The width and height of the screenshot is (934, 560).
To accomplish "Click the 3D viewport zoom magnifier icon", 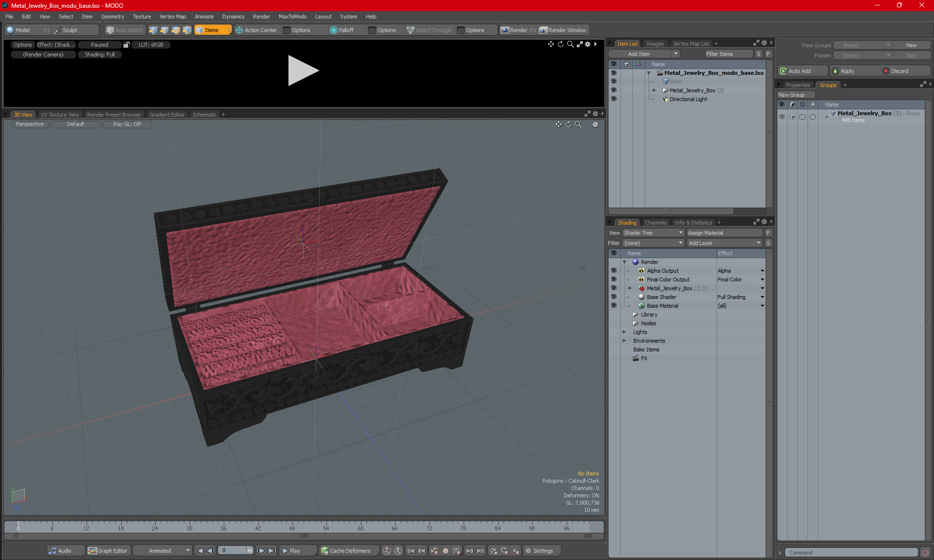I will 578,124.
